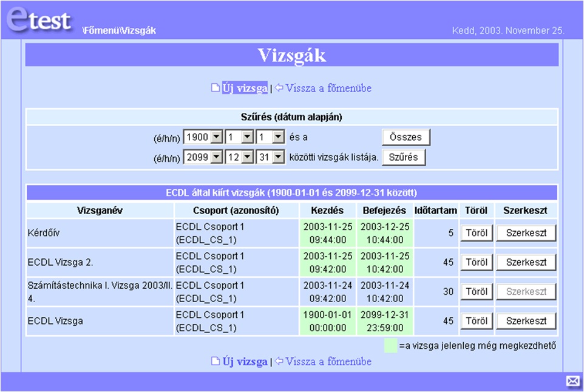This screenshot has height=392, width=584.
Task: Open the top Új vizsga link
Action: click(245, 88)
